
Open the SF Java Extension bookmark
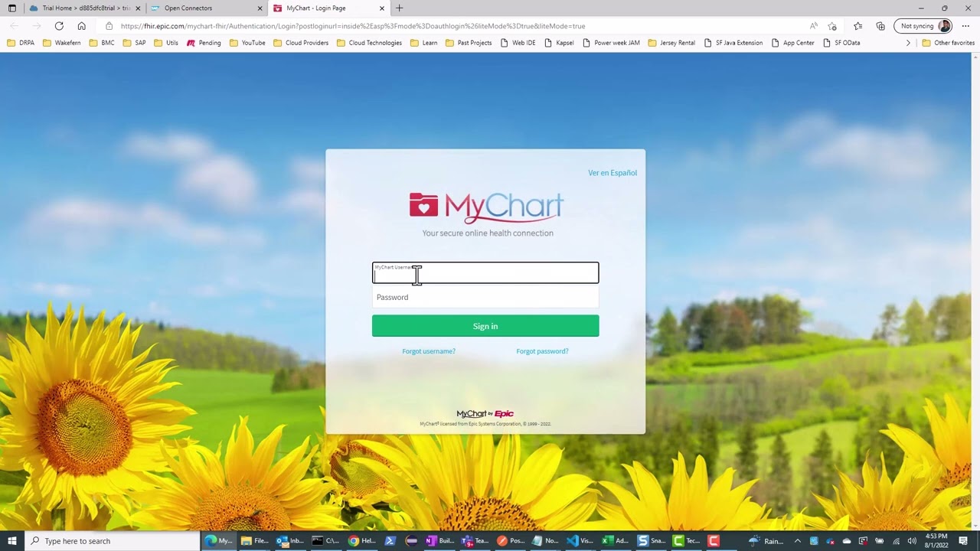click(733, 43)
